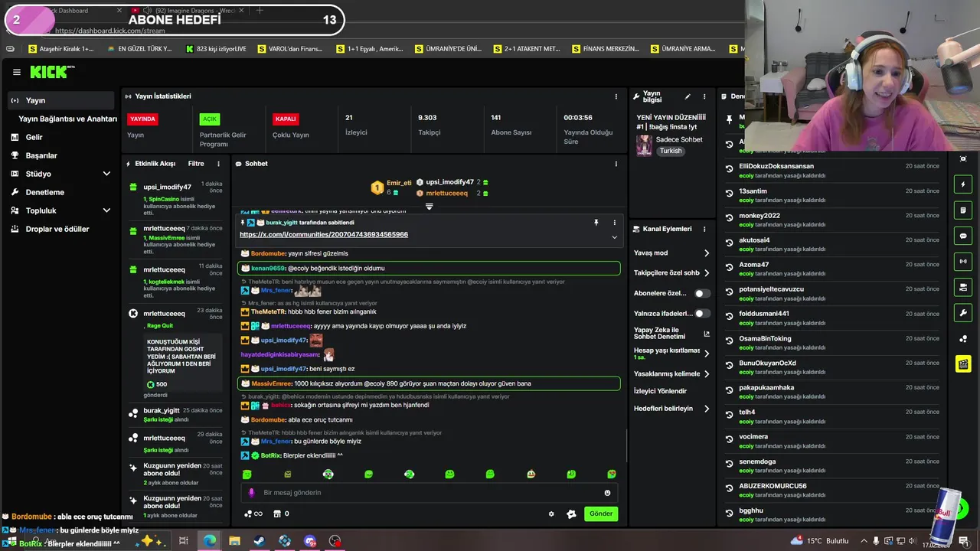Click username monkey2022 in moderation log
This screenshot has width=980, height=551.
coord(759,216)
